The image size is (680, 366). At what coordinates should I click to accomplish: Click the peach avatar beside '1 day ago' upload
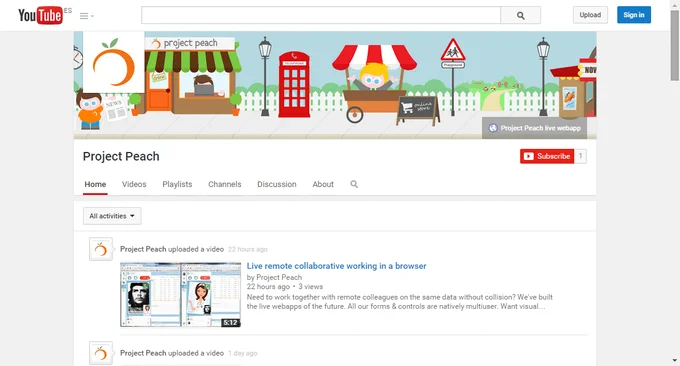click(101, 353)
